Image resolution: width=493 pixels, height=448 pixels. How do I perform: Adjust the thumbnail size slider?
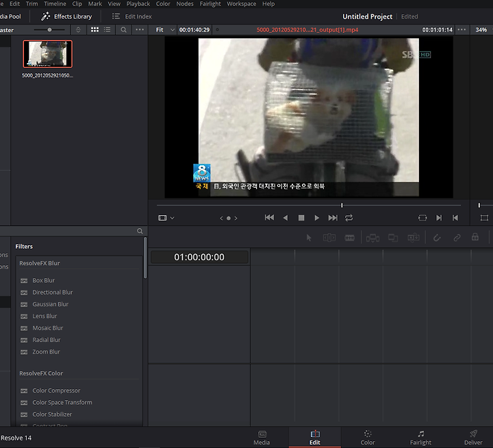pos(49,29)
